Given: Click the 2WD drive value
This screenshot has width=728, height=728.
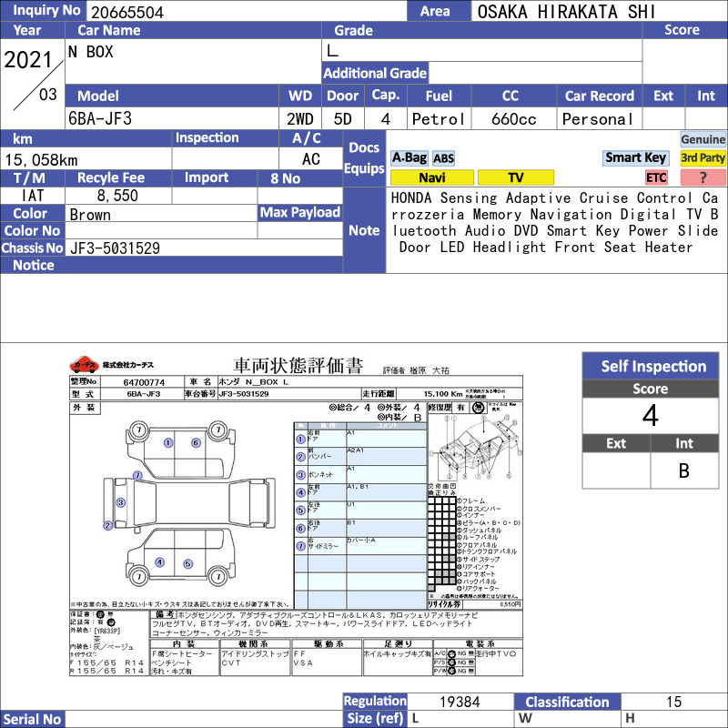Looking at the screenshot, I should (300, 119).
